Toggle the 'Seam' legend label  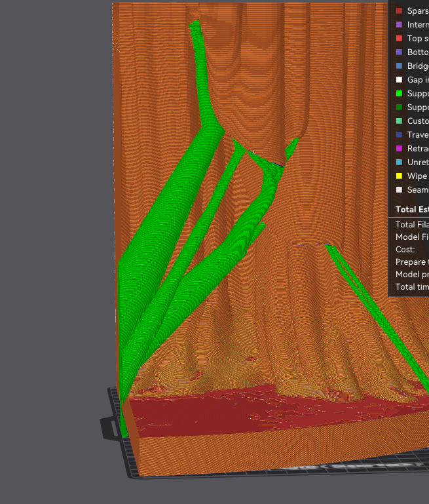pos(418,189)
